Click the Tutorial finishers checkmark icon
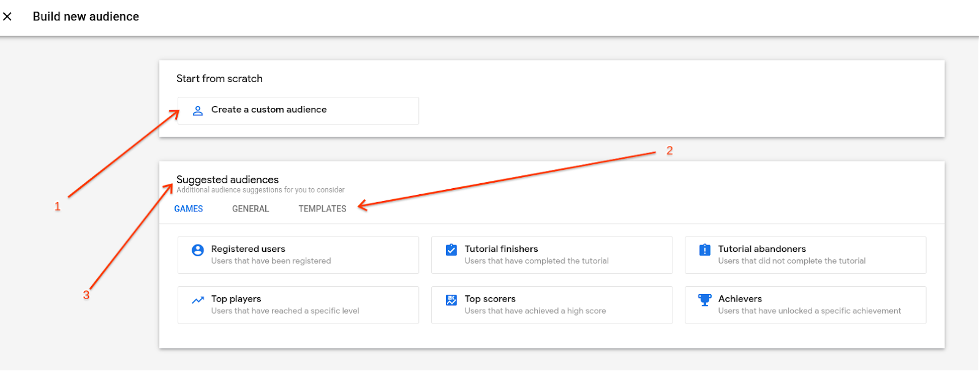Image resolution: width=980 pixels, height=372 pixels. coord(451,250)
